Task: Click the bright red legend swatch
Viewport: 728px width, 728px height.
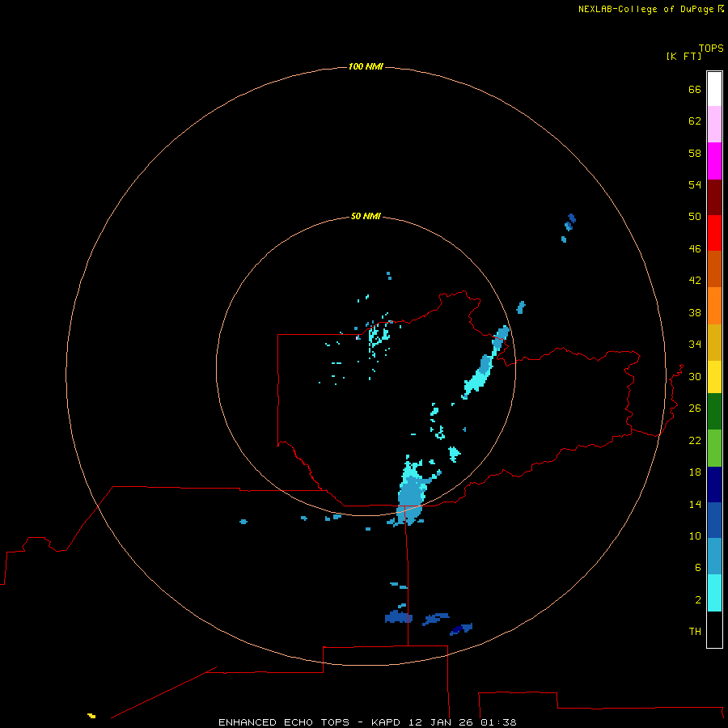Action: click(714, 233)
